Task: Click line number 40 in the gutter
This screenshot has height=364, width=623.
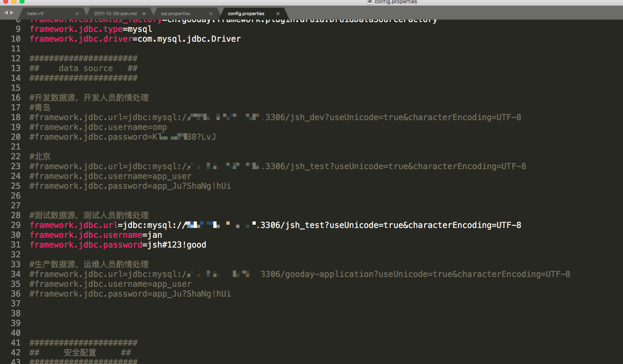Action: click(x=16, y=333)
